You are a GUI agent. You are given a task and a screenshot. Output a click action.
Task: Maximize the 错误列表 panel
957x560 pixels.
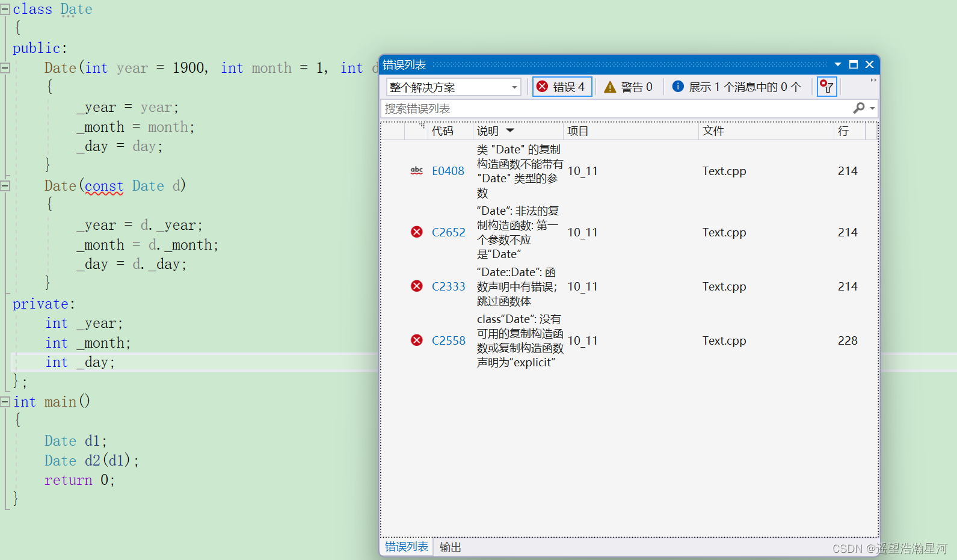click(x=853, y=64)
